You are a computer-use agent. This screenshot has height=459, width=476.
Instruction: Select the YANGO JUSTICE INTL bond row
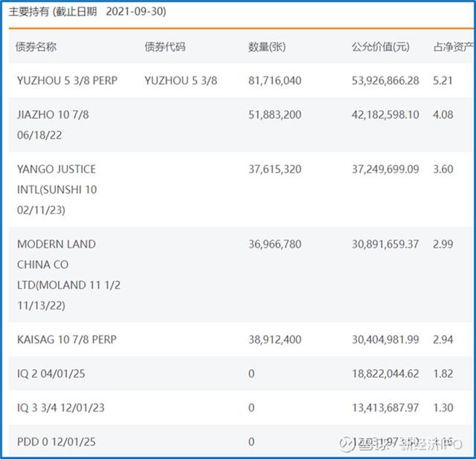pos(57,190)
